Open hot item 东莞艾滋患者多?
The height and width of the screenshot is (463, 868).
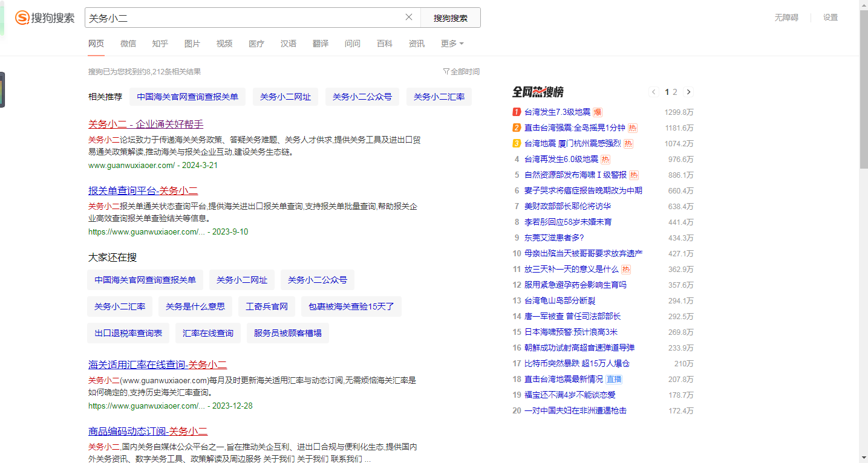point(554,238)
